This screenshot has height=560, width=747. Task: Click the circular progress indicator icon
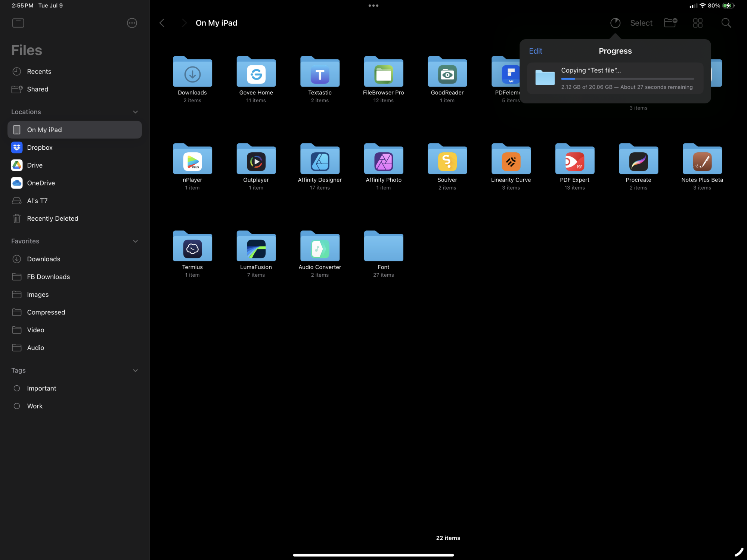[615, 23]
